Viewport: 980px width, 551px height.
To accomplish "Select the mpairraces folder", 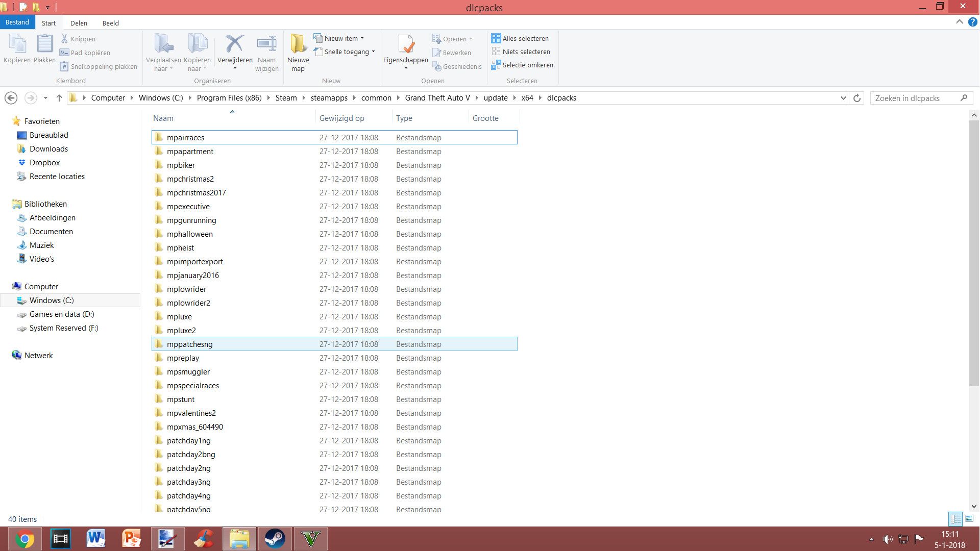I will click(x=334, y=137).
